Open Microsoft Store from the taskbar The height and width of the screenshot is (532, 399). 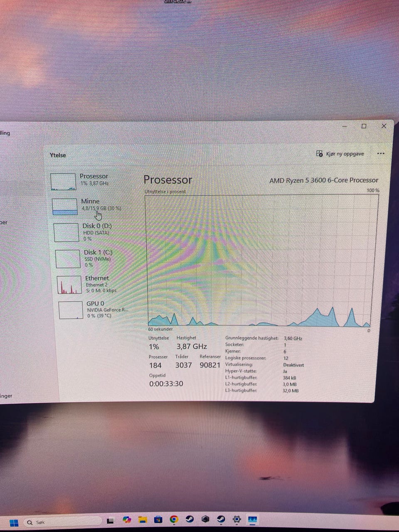(158, 520)
